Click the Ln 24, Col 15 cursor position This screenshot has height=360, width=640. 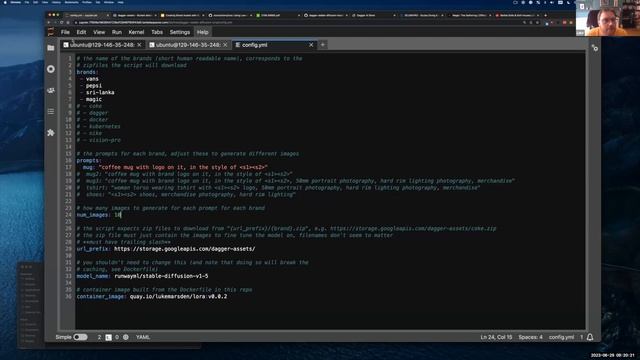[x=496, y=337]
